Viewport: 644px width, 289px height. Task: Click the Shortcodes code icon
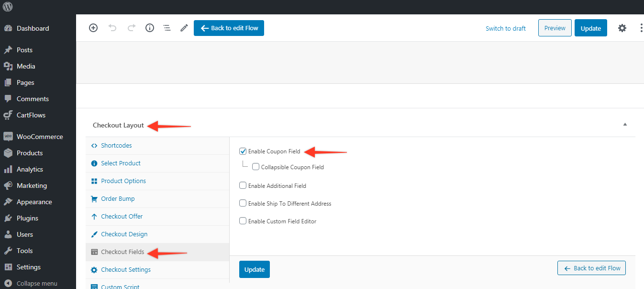[x=93, y=145]
